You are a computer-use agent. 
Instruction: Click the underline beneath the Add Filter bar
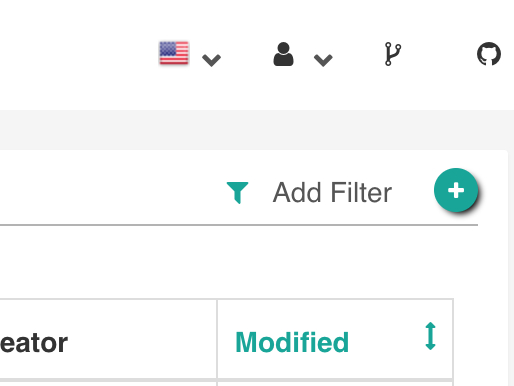tap(239, 225)
